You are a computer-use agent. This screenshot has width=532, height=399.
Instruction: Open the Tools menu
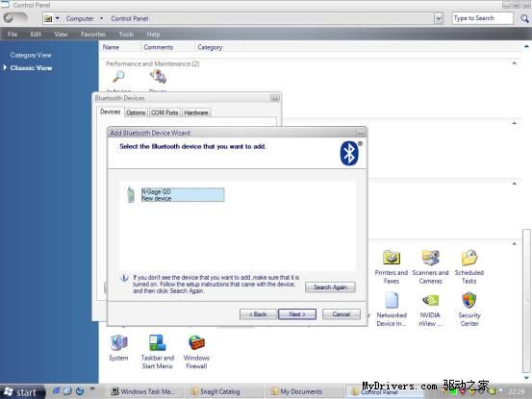pyautogui.click(x=126, y=35)
